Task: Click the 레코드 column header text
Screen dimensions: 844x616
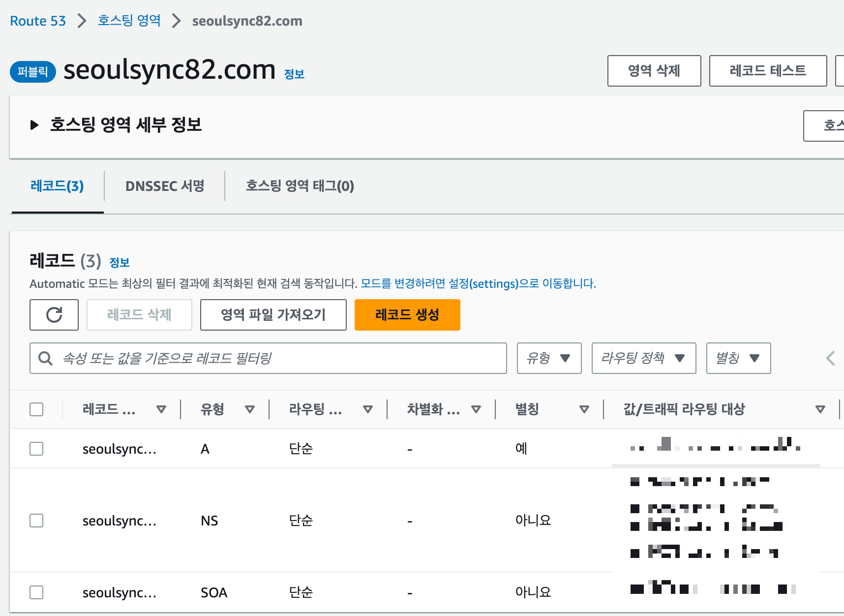Action: click(x=109, y=409)
